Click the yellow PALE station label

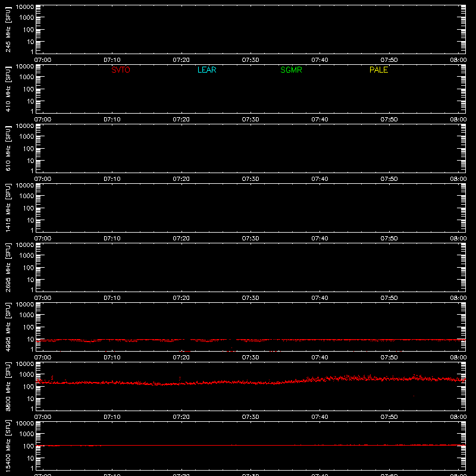378,70
